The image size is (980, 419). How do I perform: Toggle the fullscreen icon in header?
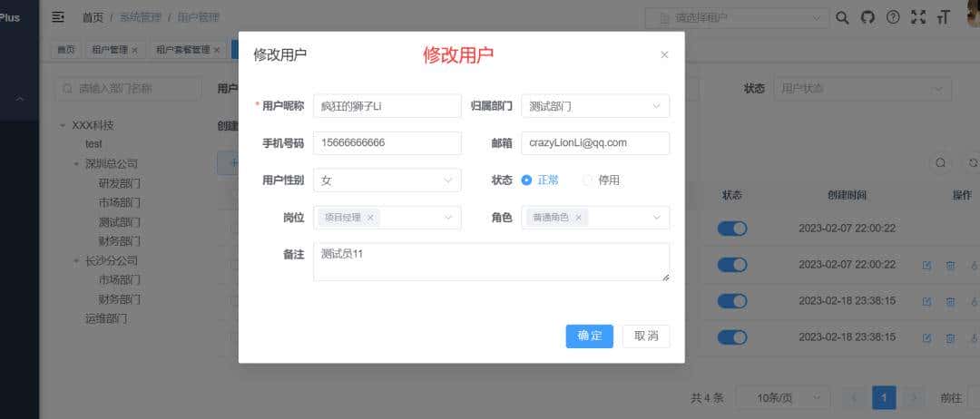click(x=918, y=17)
